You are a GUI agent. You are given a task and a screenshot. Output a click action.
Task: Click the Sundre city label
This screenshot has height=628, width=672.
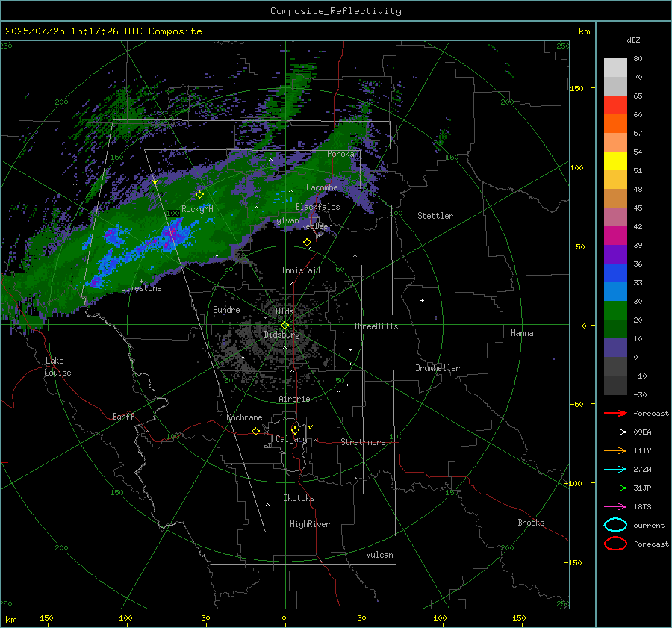pos(226,309)
